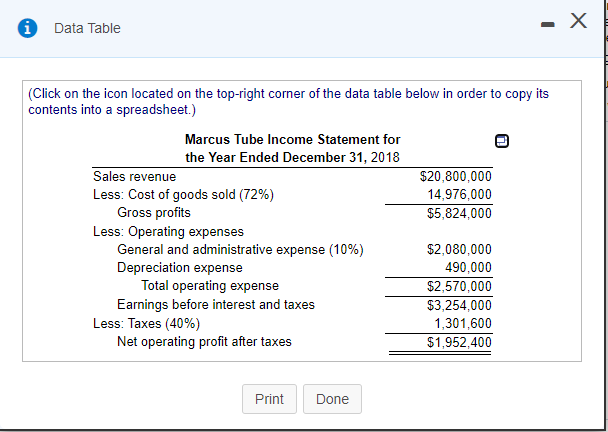Select the Depreciation expense value 490,000
The width and height of the screenshot is (608, 432).
pos(466,268)
